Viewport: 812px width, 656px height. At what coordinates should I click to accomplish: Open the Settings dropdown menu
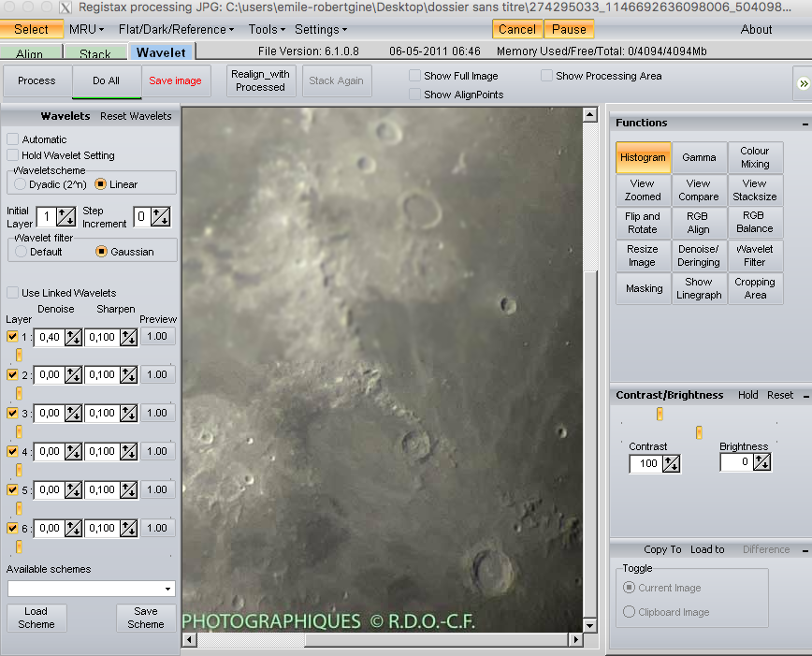click(321, 29)
